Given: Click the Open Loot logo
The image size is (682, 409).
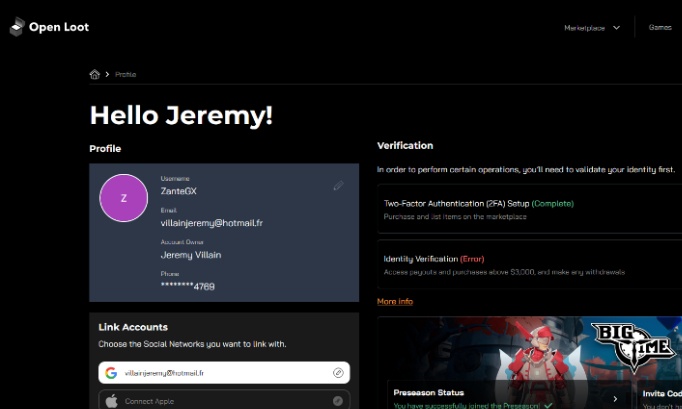Looking at the screenshot, I should [x=49, y=27].
